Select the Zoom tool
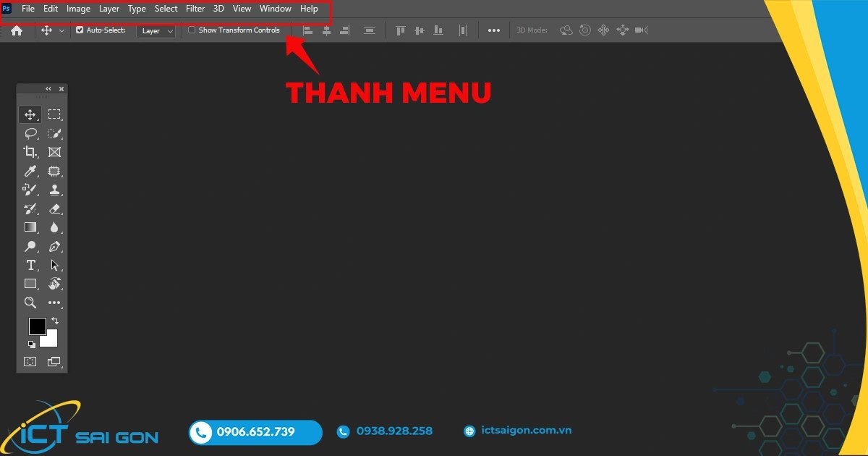 click(30, 303)
